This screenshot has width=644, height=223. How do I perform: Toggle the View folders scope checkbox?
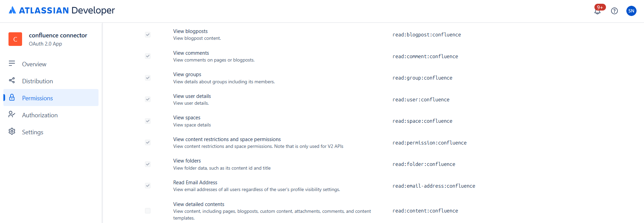pos(147,164)
